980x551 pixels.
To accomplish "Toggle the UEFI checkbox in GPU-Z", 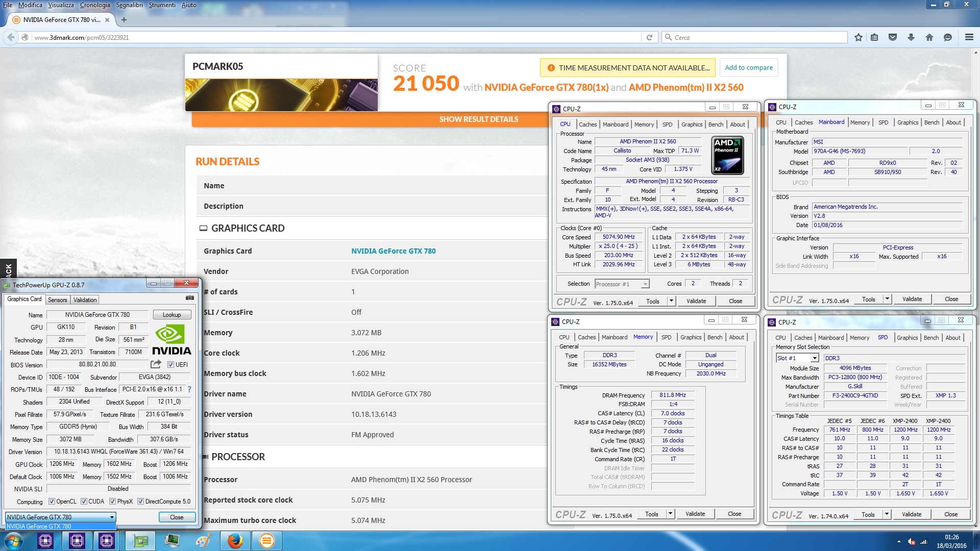I will [x=170, y=365].
